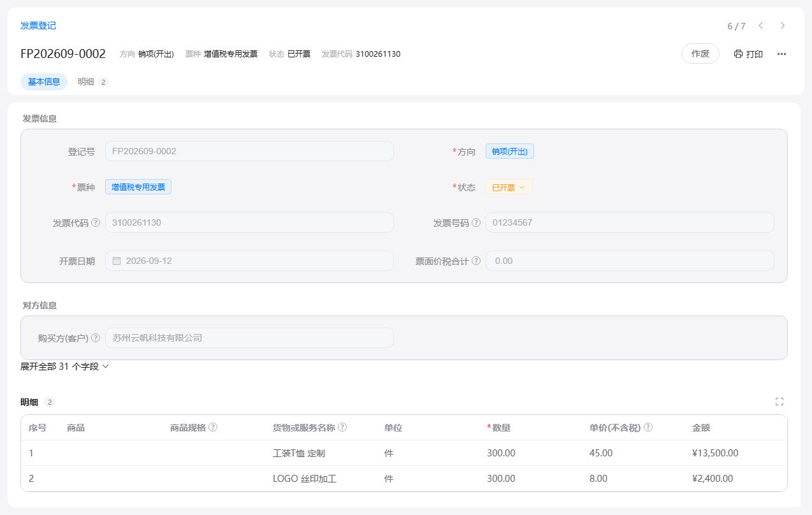
Task: Click the 8.00 unit price cell
Action: pos(598,479)
